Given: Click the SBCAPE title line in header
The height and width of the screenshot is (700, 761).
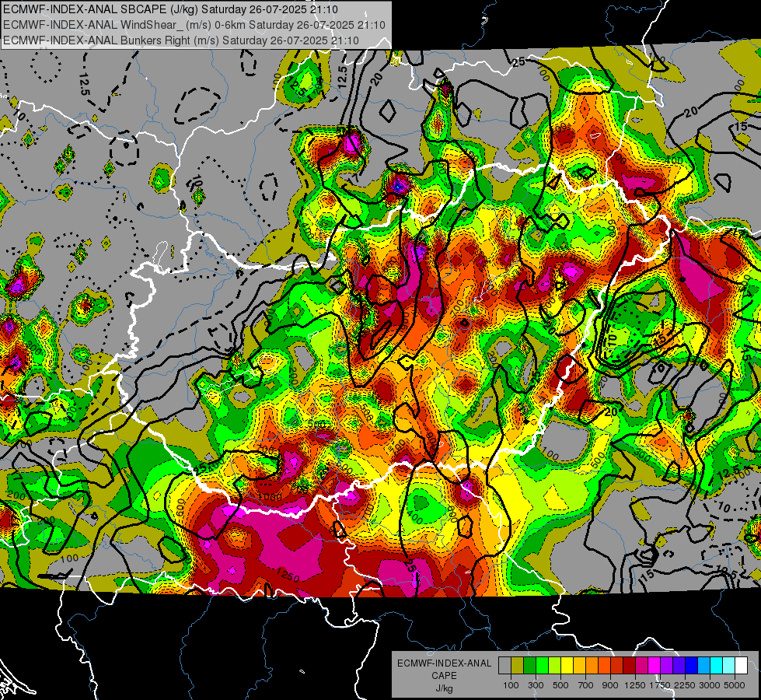Looking at the screenshot, I should pyautogui.click(x=170, y=9).
